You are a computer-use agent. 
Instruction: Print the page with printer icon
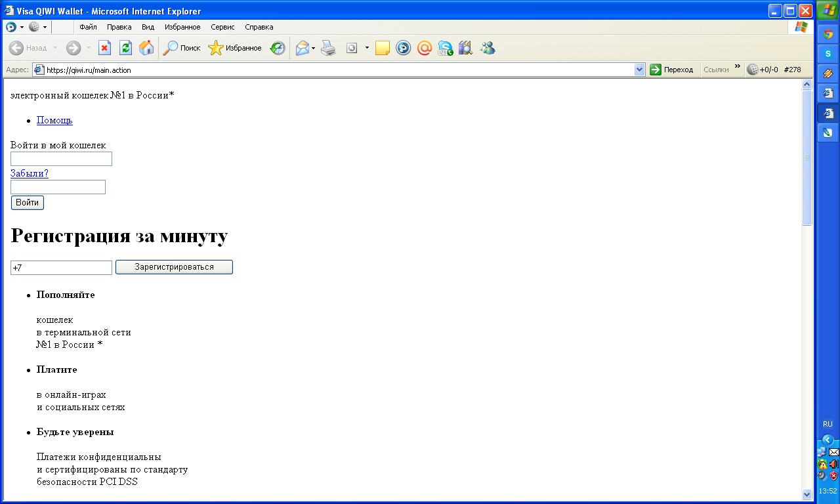tap(328, 48)
